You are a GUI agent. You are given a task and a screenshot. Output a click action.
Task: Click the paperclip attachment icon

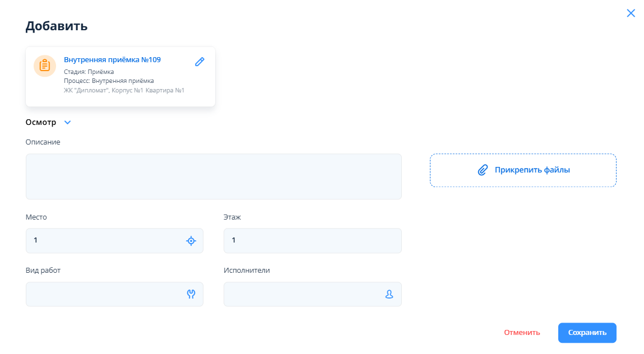coord(483,170)
